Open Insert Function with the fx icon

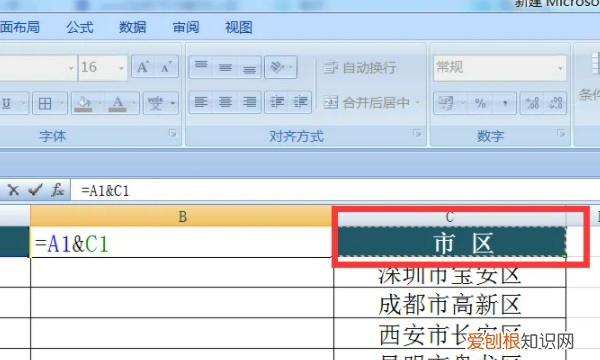coord(58,190)
